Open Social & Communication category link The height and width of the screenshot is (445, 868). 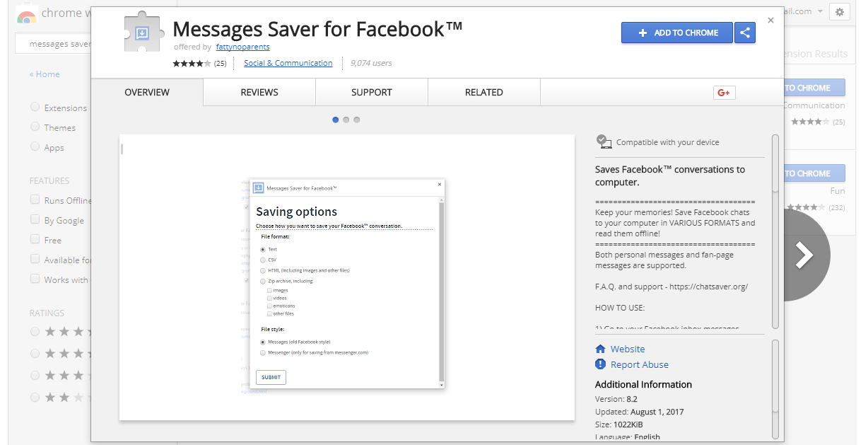[288, 63]
